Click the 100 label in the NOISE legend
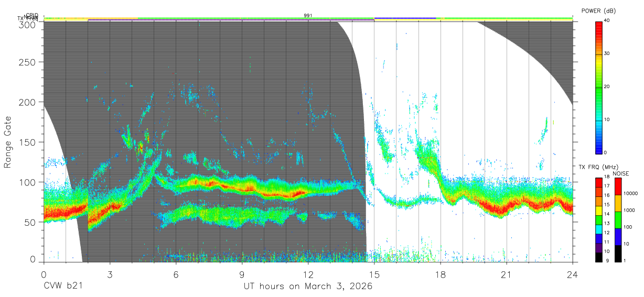This screenshot has width=644, height=297. (629, 227)
